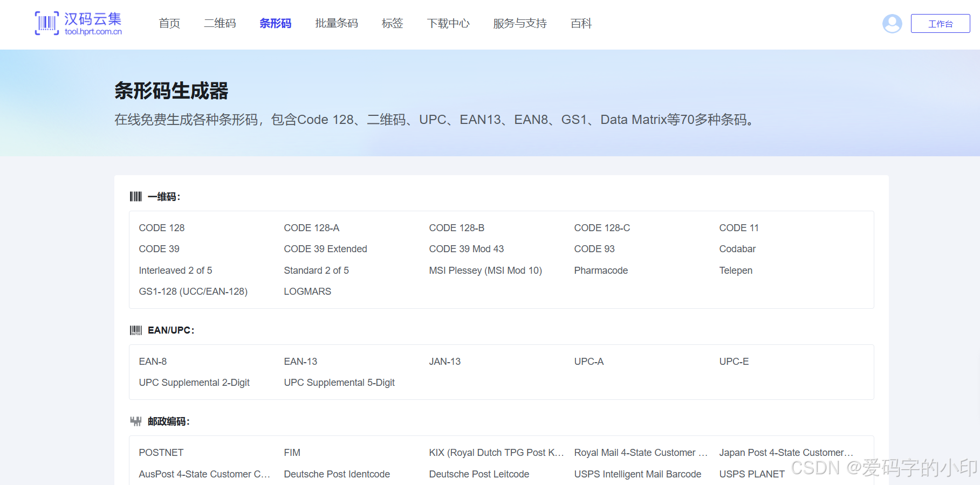Screen dimensions: 980x485
Task: Select the Telepen barcode type
Action: tap(736, 271)
